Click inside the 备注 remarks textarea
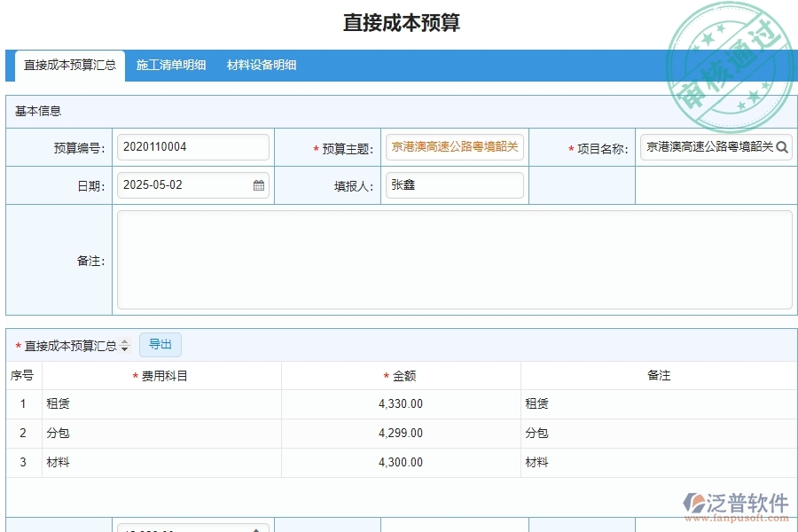798x532 pixels. tap(454, 260)
